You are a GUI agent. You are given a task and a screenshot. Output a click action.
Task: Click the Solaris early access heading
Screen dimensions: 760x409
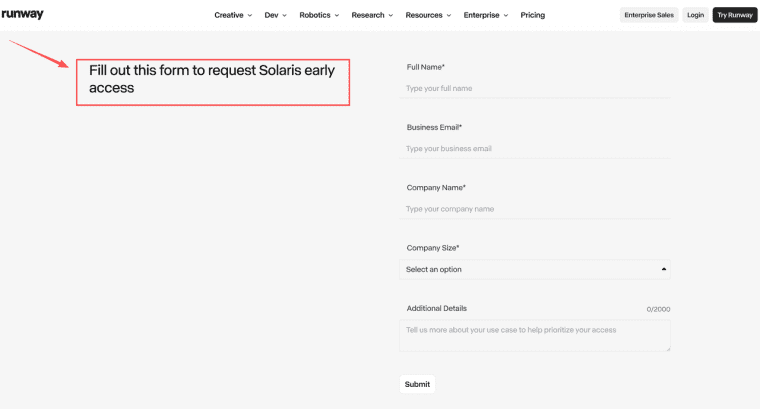212,79
